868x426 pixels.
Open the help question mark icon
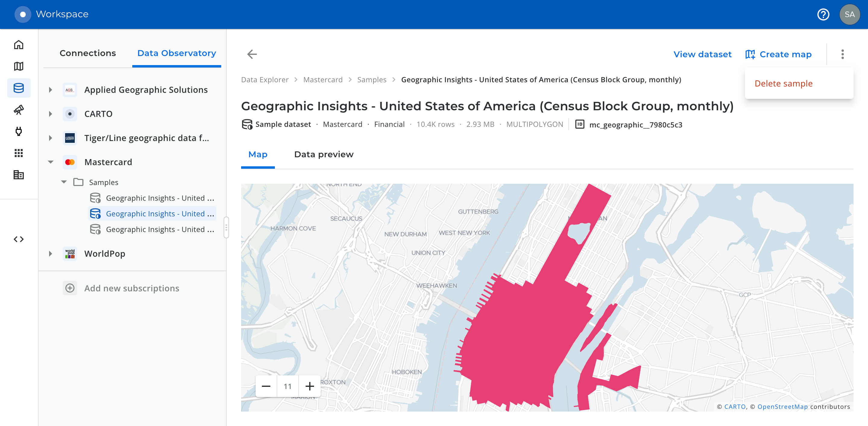pyautogui.click(x=823, y=14)
